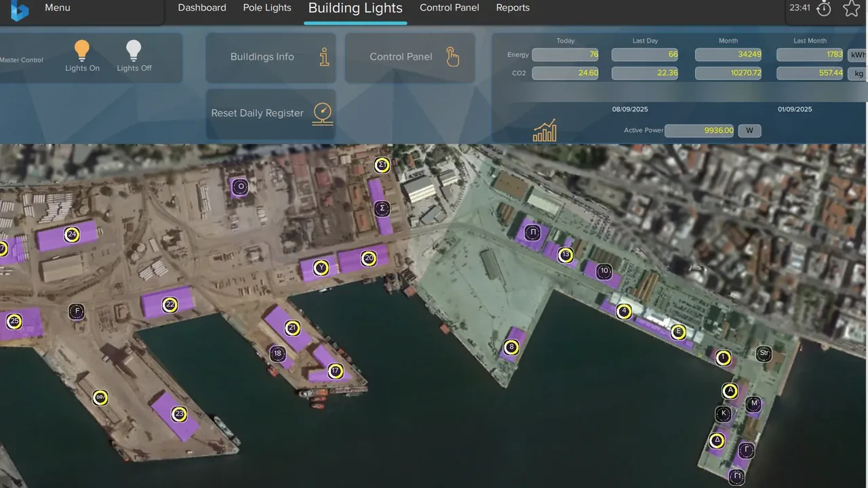Click the Month CO2 value 10270.72
The width and height of the screenshot is (868, 488).
tap(729, 73)
